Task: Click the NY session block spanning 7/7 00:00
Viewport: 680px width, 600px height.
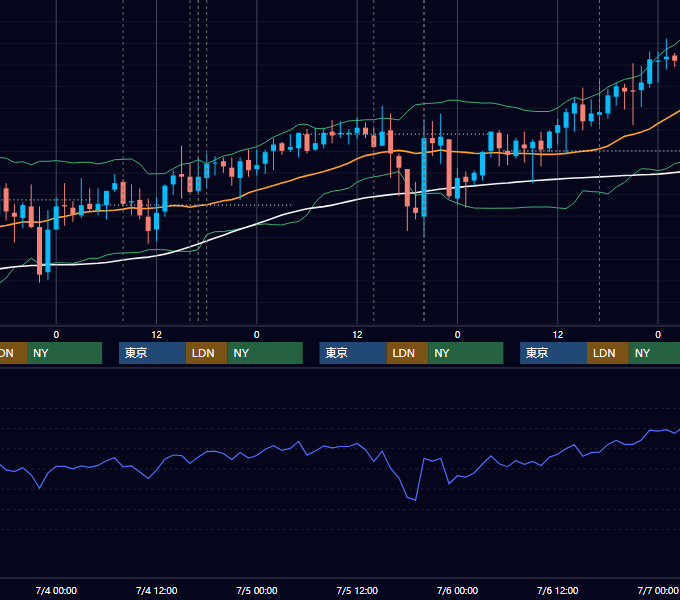Action: [654, 353]
